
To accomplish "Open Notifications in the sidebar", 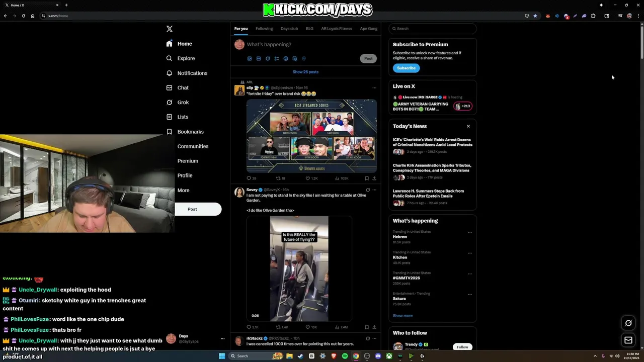I will [x=187, y=73].
